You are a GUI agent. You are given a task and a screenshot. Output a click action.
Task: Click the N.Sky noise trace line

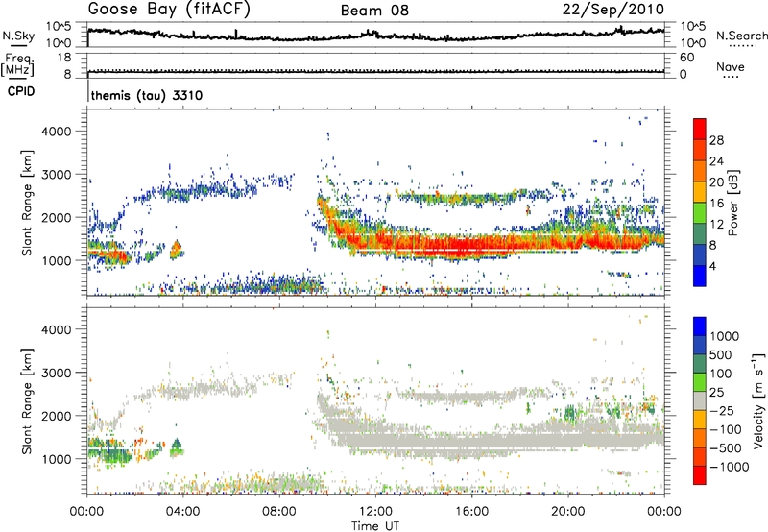pos(375,35)
